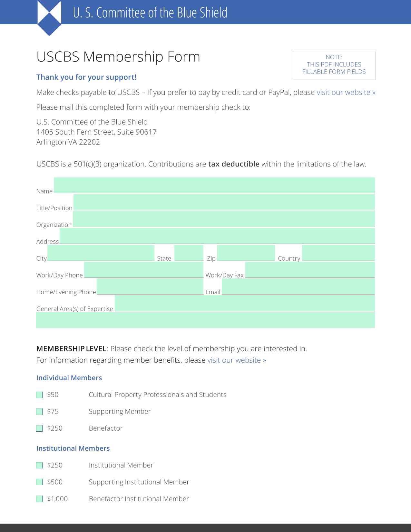Check the $75 Supporting Member box
Viewport: 411px width, 532px height.
(39, 411)
